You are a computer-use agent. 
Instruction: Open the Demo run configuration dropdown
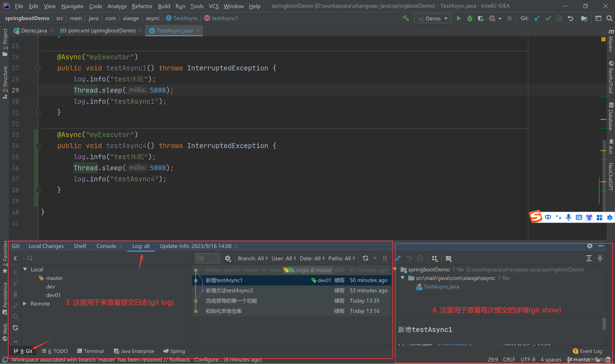click(432, 19)
